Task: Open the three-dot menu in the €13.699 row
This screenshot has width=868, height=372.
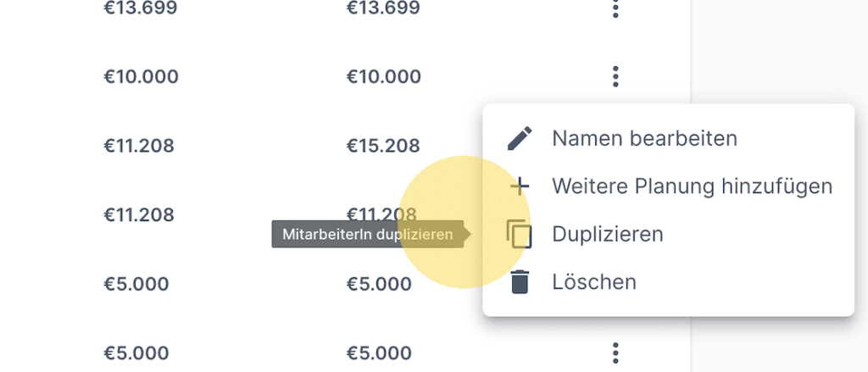Action: point(616,9)
